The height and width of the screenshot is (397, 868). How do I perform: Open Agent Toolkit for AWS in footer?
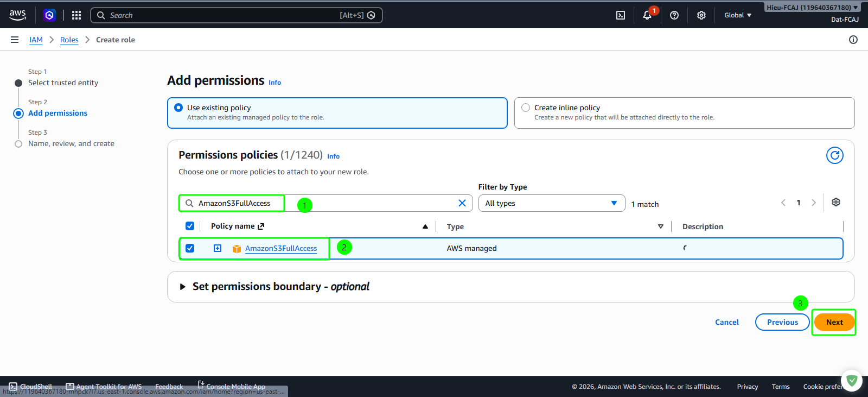[x=104, y=387]
